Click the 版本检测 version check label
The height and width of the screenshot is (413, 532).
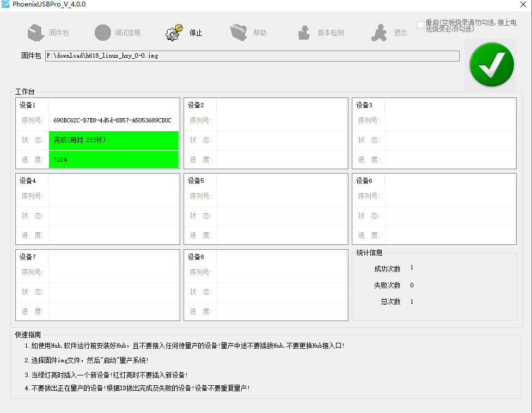click(x=331, y=33)
